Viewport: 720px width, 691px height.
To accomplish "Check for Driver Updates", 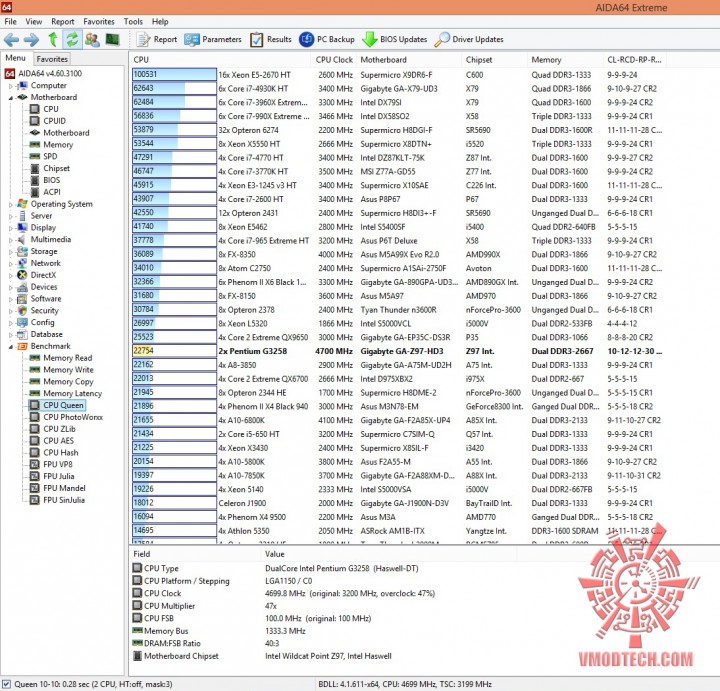I will point(469,39).
